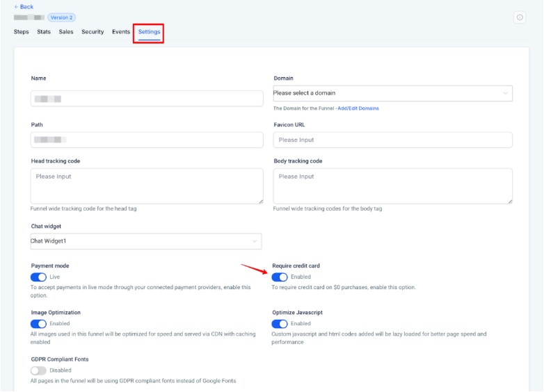Enable GDPR Compliant Fonts toggle

pyautogui.click(x=39, y=370)
